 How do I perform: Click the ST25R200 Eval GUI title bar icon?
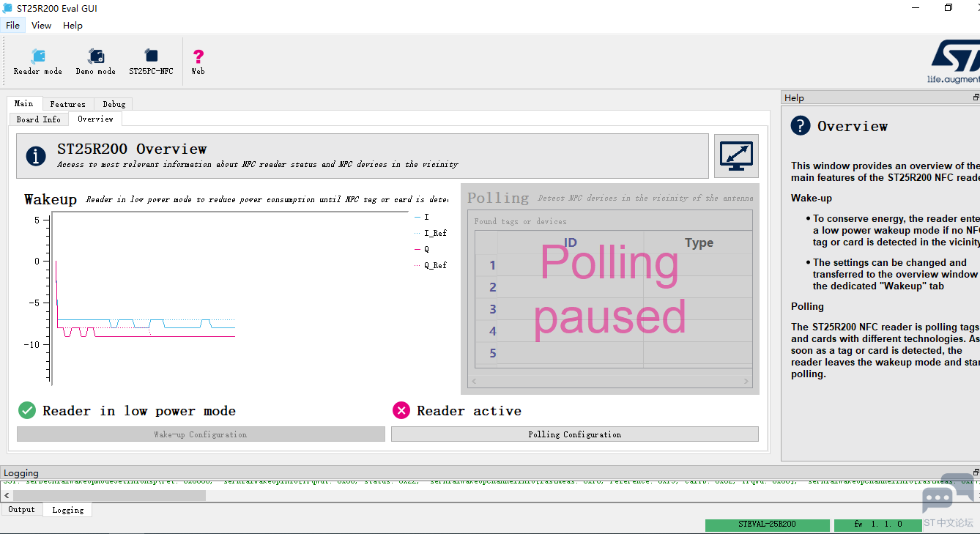8,8
